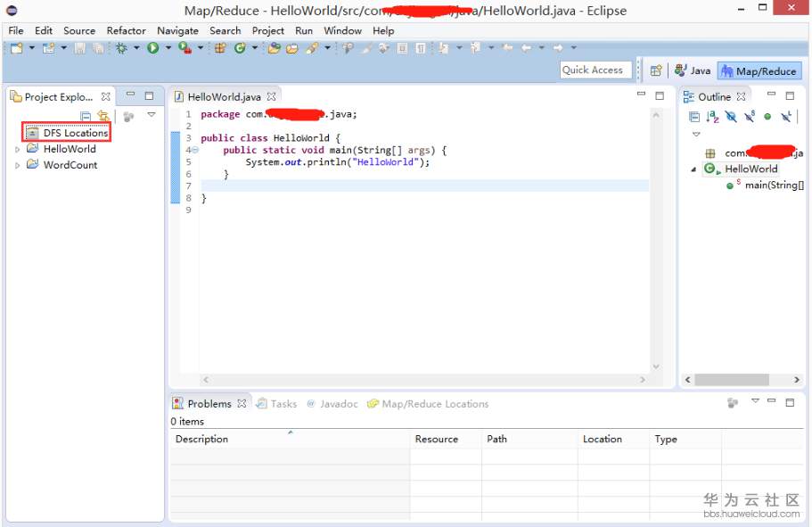
Task: Click the Resource column header
Action: (446, 439)
